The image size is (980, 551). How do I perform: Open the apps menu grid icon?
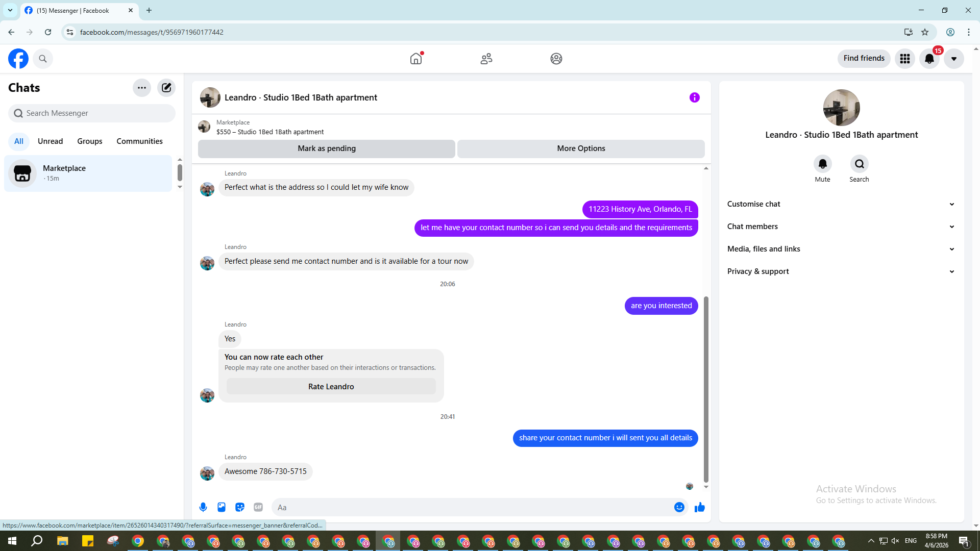905,59
